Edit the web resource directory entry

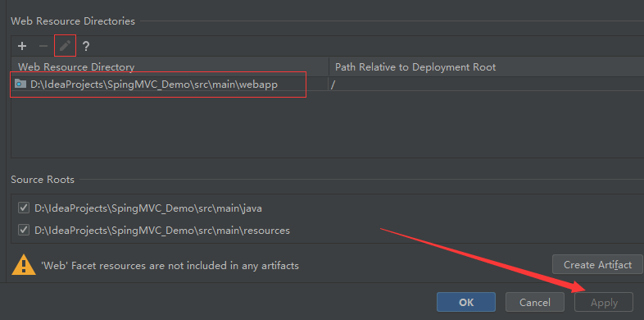pos(65,46)
